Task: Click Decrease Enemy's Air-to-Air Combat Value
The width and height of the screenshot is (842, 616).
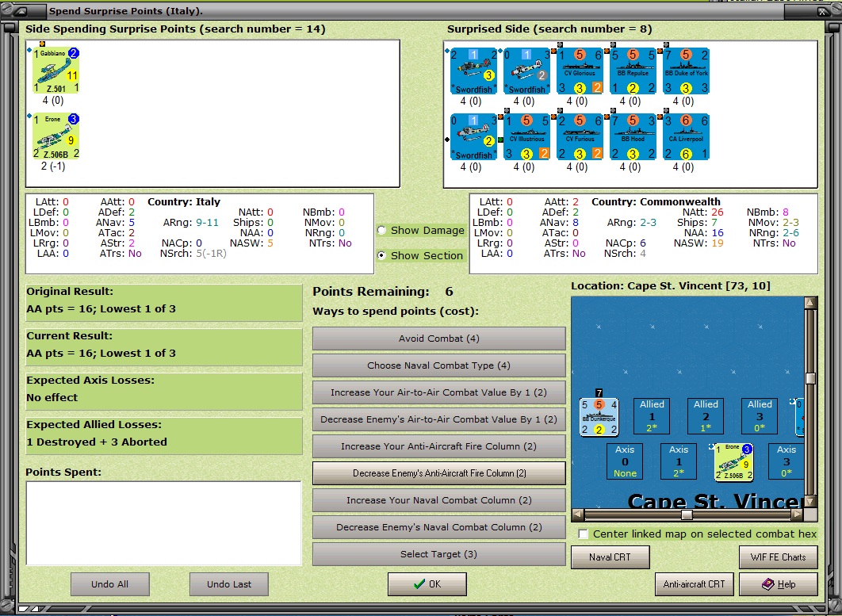Action: [x=438, y=419]
